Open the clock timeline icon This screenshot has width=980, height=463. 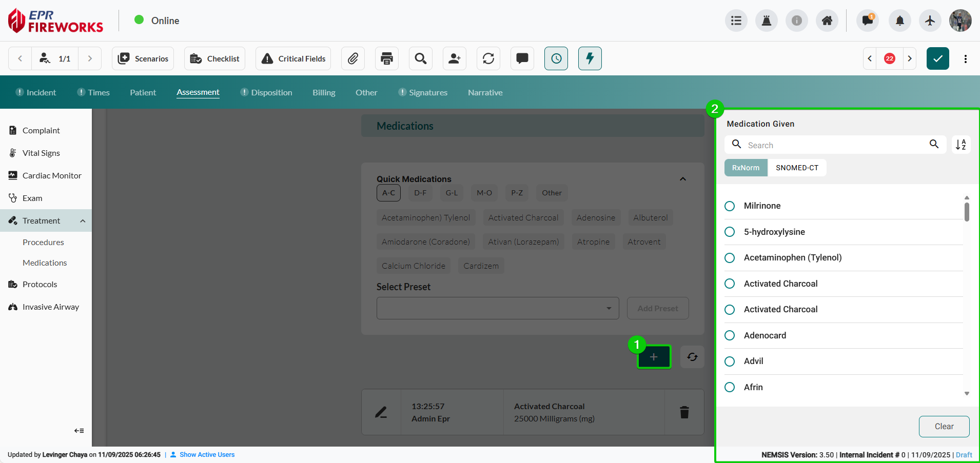(556, 58)
